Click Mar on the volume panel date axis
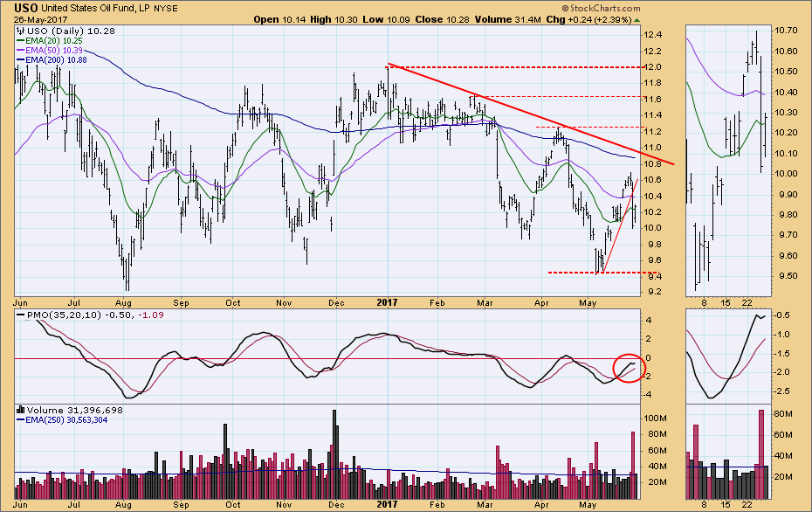Image resolution: width=812 pixels, height=512 pixels. click(x=485, y=505)
